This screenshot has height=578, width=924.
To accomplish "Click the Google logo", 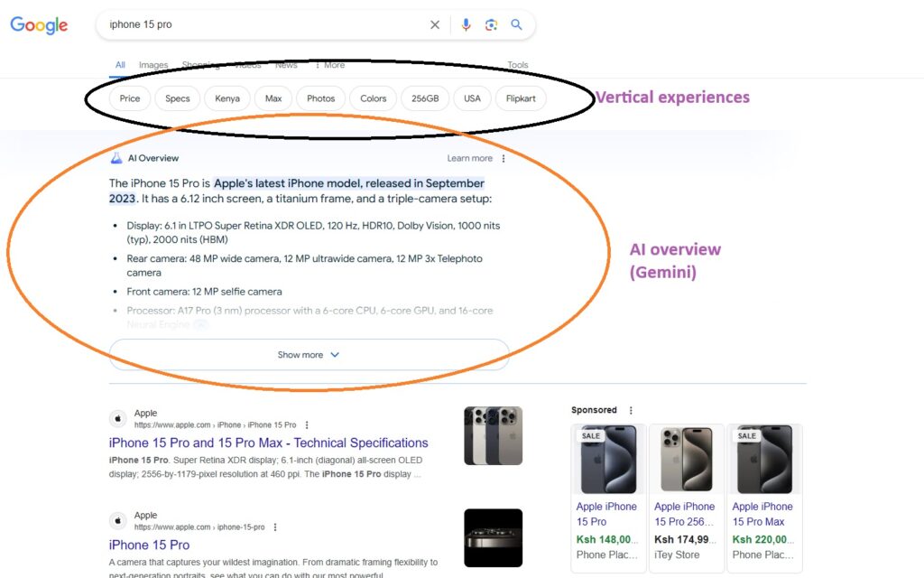I will pos(39,25).
